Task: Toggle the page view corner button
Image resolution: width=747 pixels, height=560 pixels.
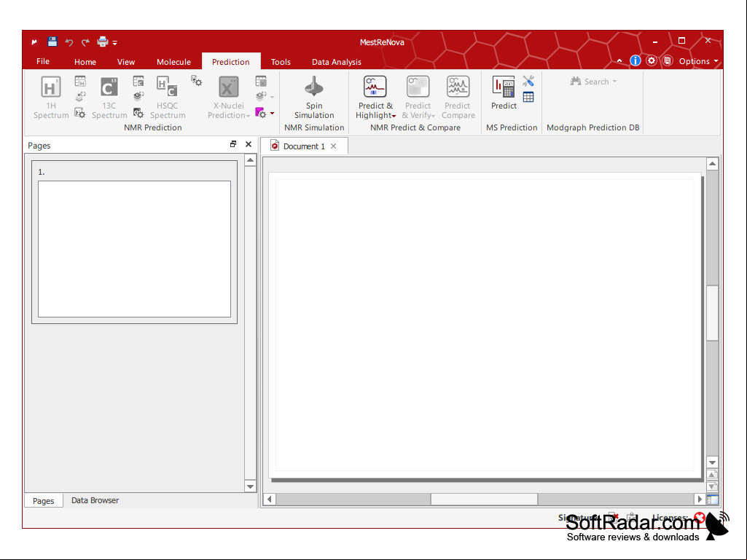Action: point(712,500)
